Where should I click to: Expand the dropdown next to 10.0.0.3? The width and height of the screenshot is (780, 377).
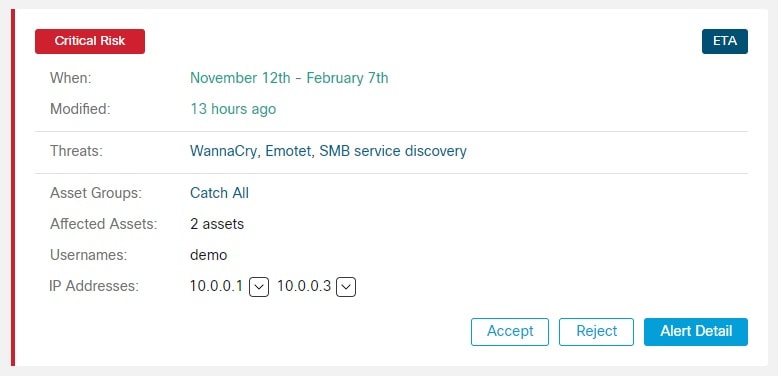346,287
